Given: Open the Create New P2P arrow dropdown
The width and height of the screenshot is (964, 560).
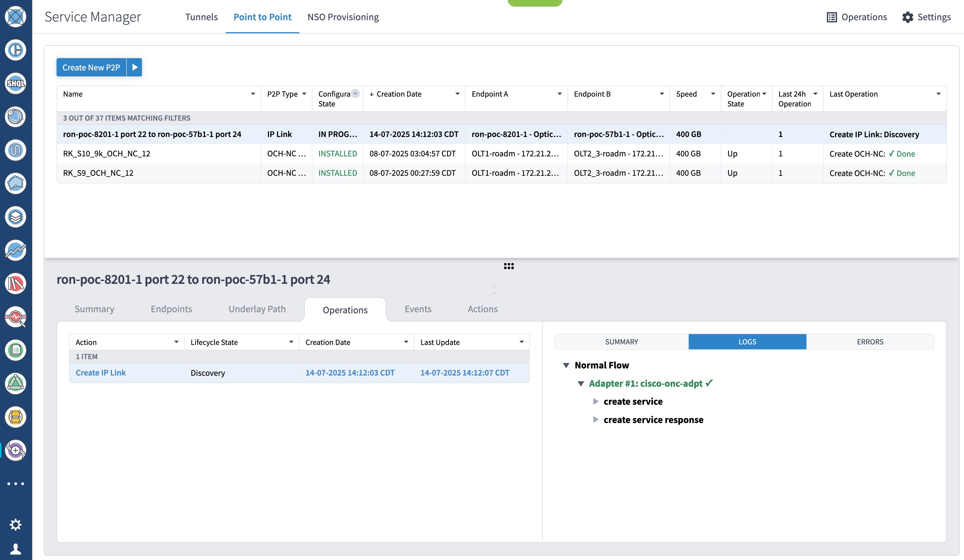Looking at the screenshot, I should coord(135,67).
